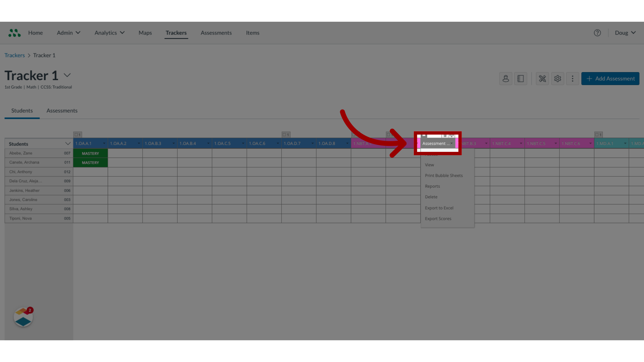The height and width of the screenshot is (362, 644).
Task: Select Delete from the context menu
Action: tap(431, 197)
